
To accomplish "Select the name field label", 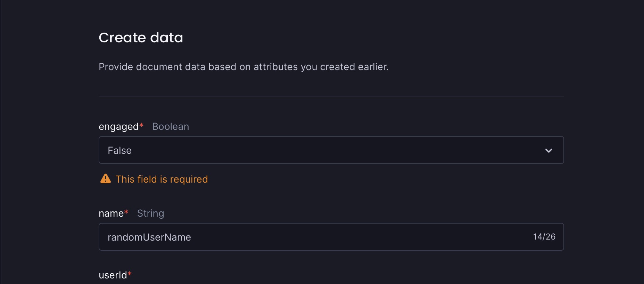I will pos(112,213).
